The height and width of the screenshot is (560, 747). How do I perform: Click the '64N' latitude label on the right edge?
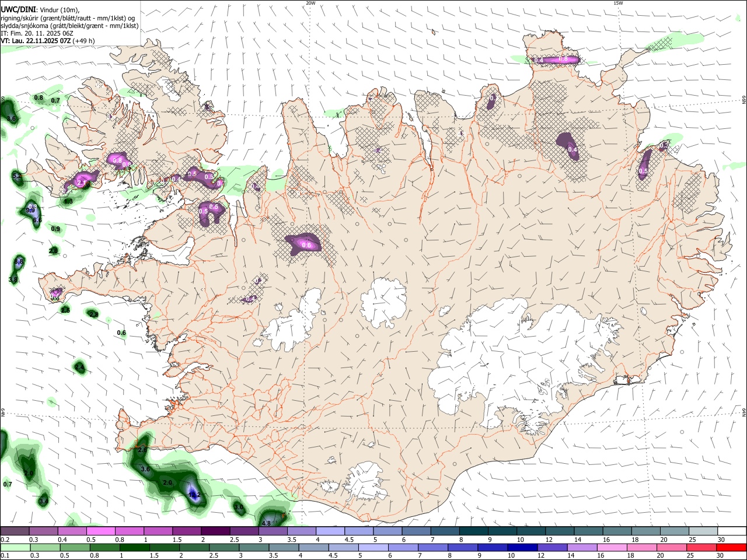pyautogui.click(x=744, y=412)
